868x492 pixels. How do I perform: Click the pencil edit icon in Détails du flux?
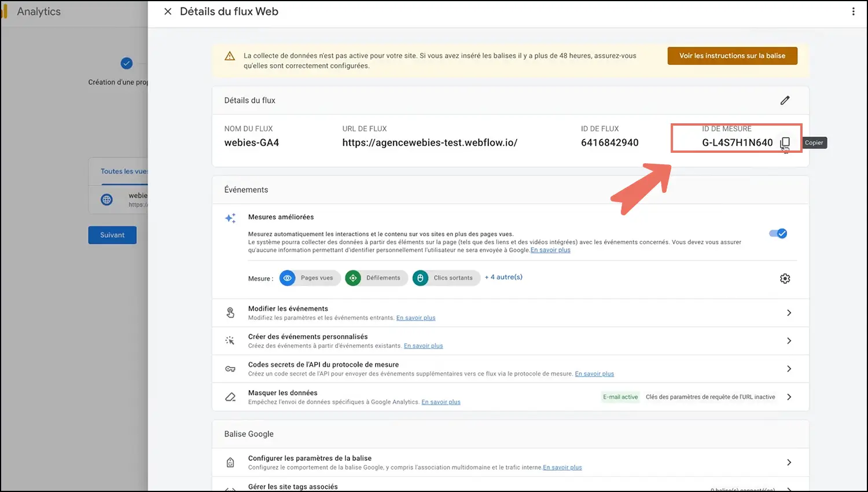tap(785, 100)
